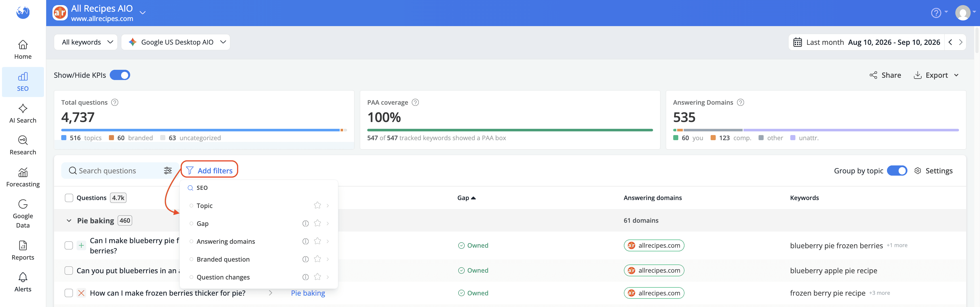980x307 pixels.
Task: Go to the next date range
Action: tap(961, 42)
